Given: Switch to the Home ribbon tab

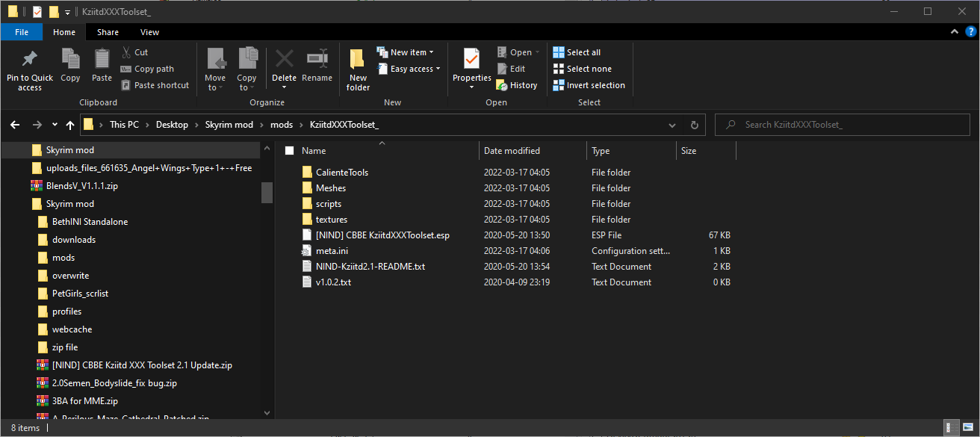Looking at the screenshot, I should [64, 32].
